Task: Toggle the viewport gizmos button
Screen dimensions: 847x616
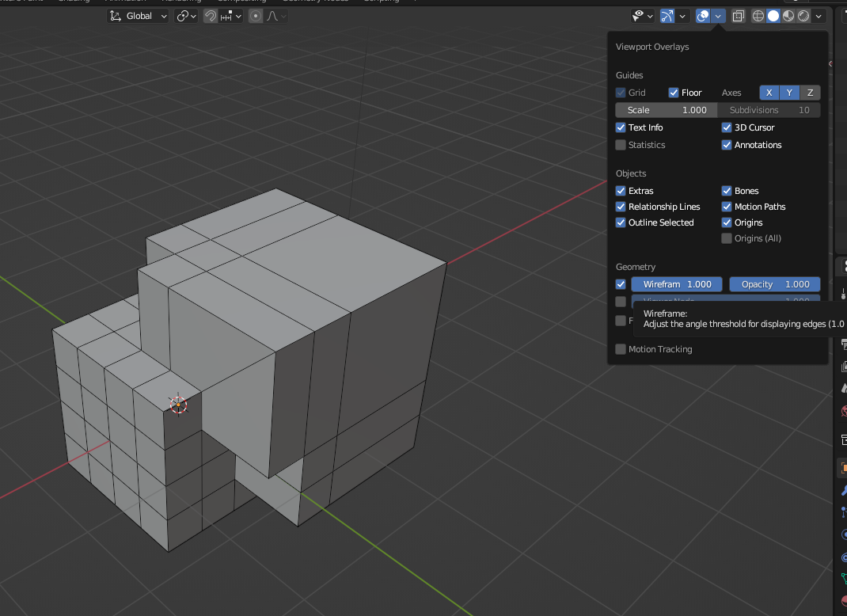Action: [667, 16]
